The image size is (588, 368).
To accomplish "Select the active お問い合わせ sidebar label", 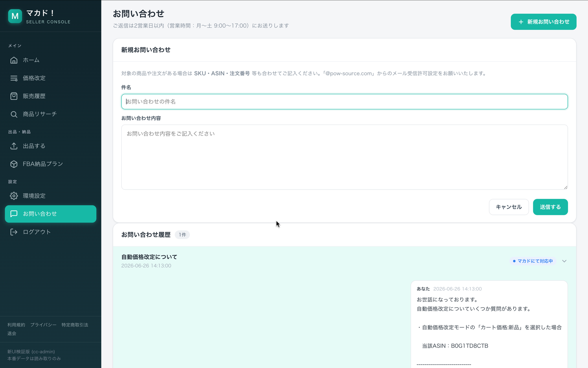I will (x=40, y=214).
